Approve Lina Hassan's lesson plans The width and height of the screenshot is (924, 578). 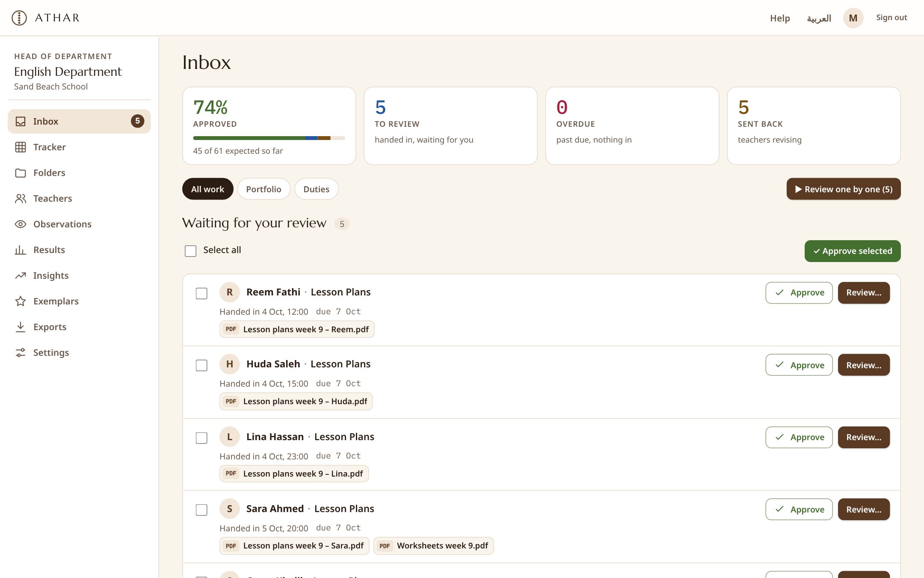[x=799, y=437]
